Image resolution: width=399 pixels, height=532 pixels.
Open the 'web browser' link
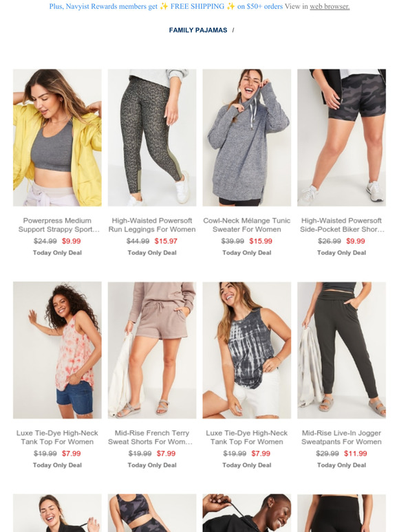330,6
